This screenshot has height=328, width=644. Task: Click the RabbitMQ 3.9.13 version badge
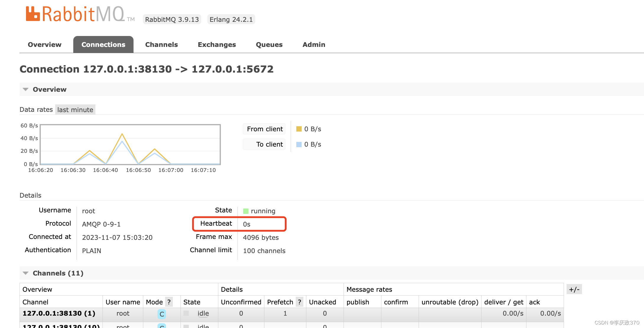point(172,19)
